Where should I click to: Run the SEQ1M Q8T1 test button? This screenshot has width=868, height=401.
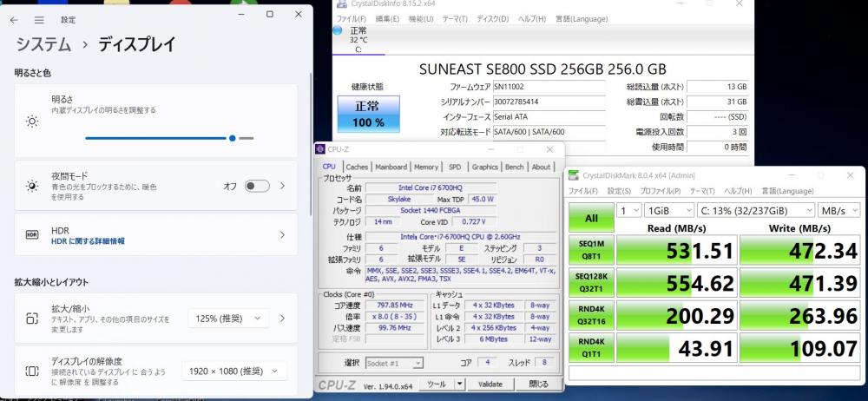click(x=591, y=250)
